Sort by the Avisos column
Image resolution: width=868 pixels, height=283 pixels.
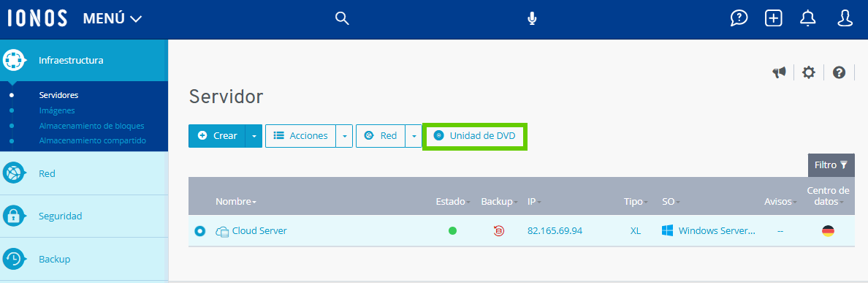[x=780, y=202]
